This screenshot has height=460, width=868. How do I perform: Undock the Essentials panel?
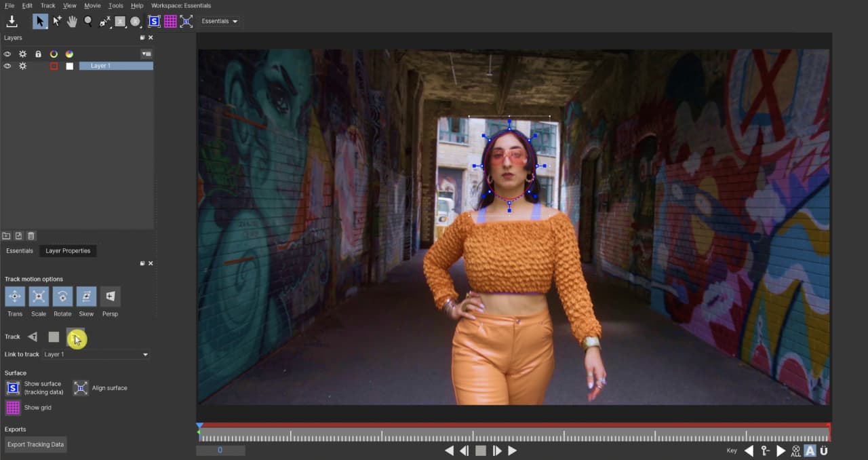coord(142,263)
